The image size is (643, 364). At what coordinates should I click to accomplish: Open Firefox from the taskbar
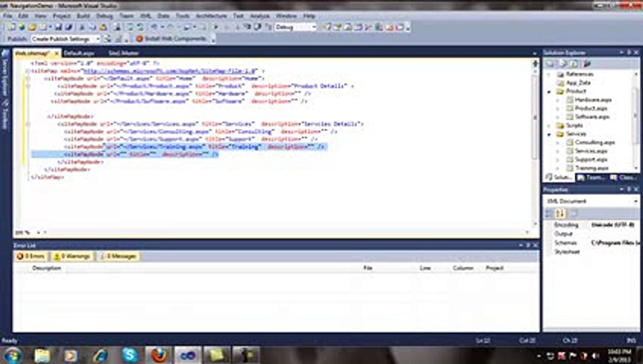[x=159, y=355]
